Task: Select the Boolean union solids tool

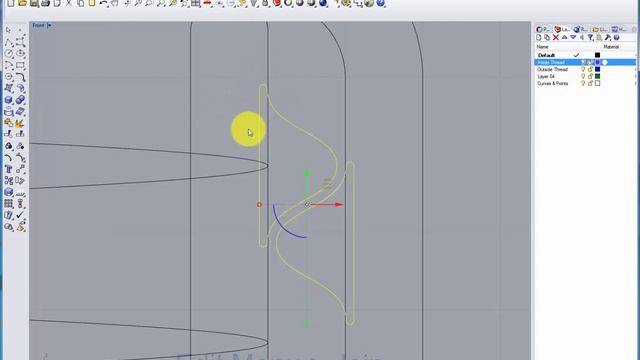Action: point(20,100)
